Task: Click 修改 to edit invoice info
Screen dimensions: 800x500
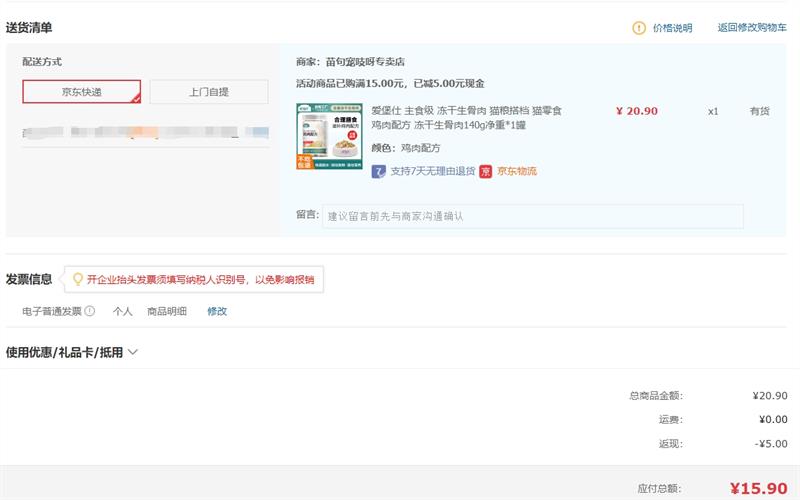Action: pos(217,311)
